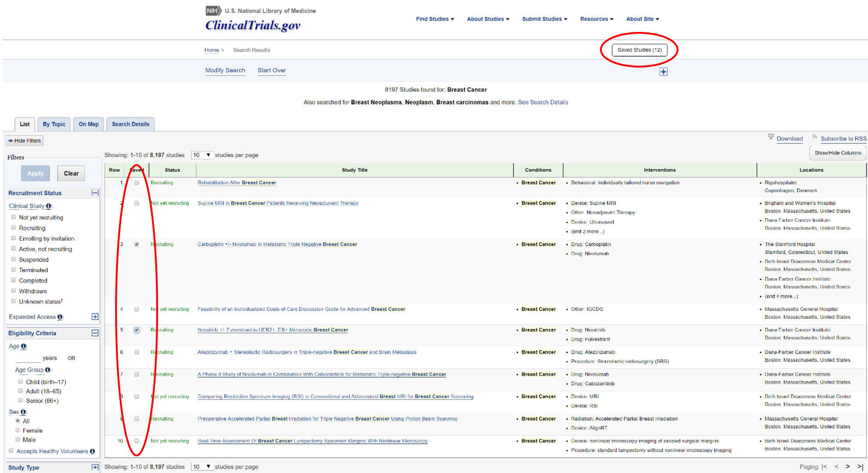The image size is (868, 473).
Task: Click the ClinicalTrials.gov logo
Action: pos(253,25)
